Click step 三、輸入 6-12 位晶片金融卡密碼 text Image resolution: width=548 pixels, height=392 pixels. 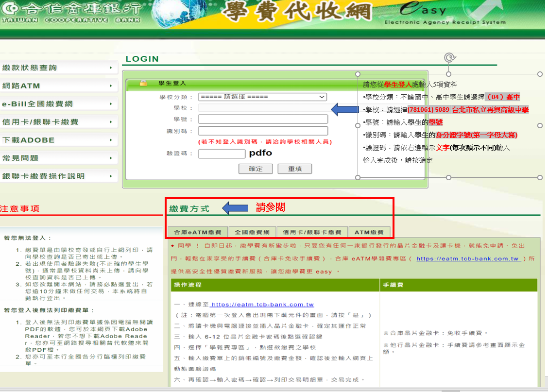coord(248,337)
